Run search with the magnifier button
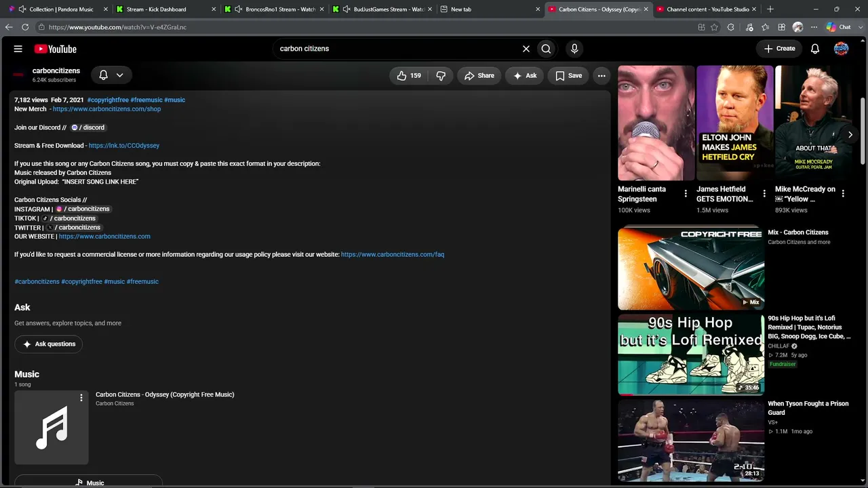Screen dimensions: 868x488 (546, 49)
